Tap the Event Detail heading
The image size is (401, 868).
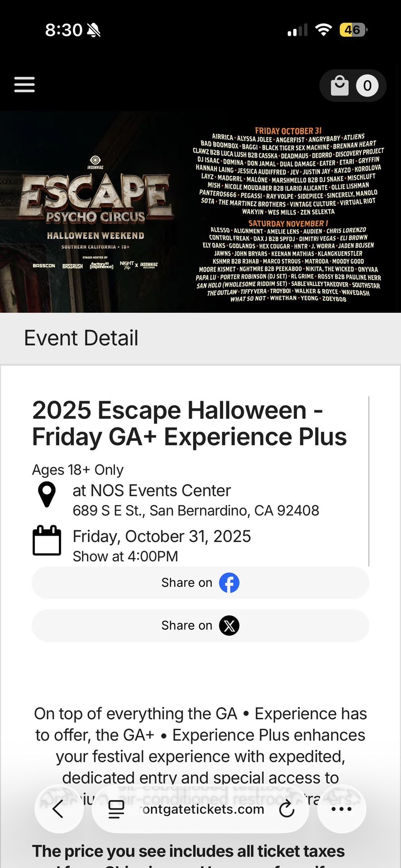pyautogui.click(x=81, y=338)
